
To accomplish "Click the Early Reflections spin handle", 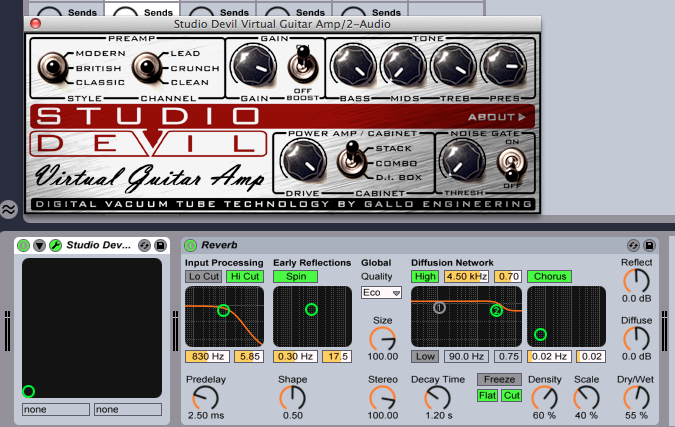I will tap(311, 309).
